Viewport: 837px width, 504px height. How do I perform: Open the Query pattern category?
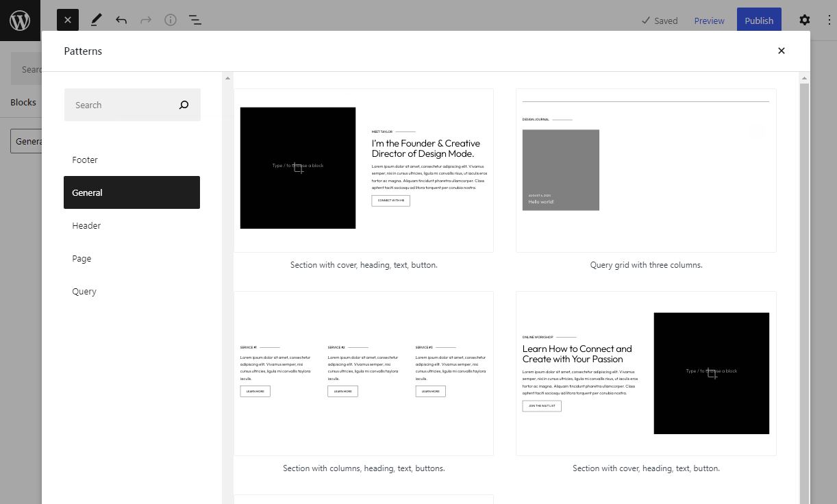[84, 291]
